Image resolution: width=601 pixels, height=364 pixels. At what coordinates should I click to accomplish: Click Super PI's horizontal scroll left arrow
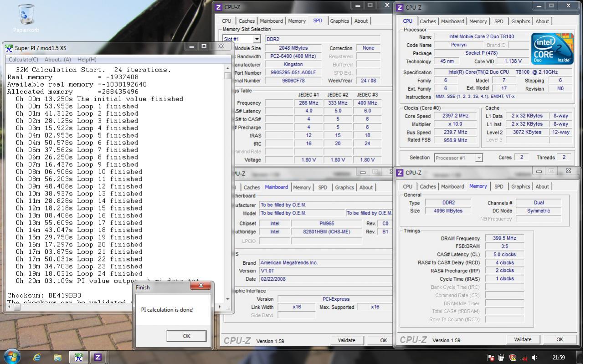coord(10,307)
